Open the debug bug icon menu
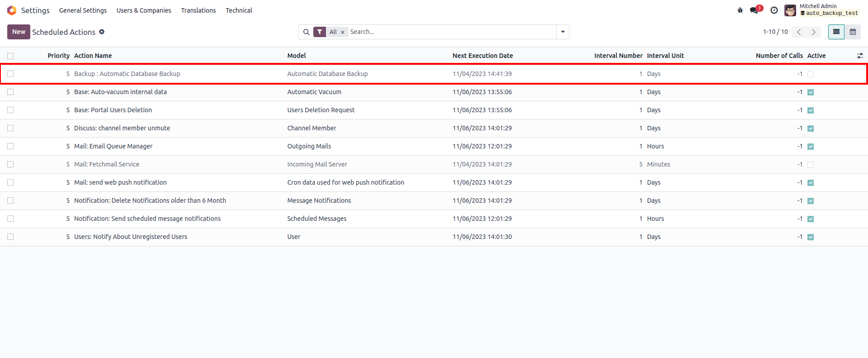This screenshot has width=868, height=358. coord(740,10)
